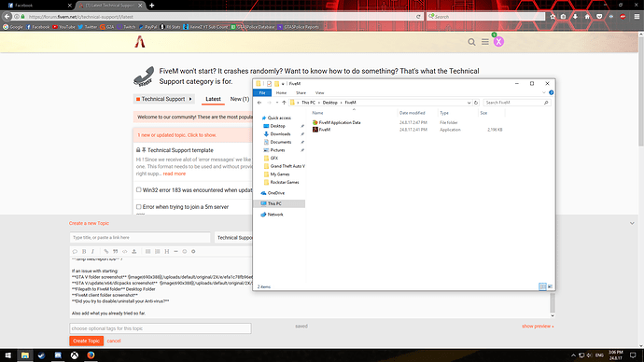644x362 pixels.
Task: Insert blockquote in the composer
Action: 116,251
